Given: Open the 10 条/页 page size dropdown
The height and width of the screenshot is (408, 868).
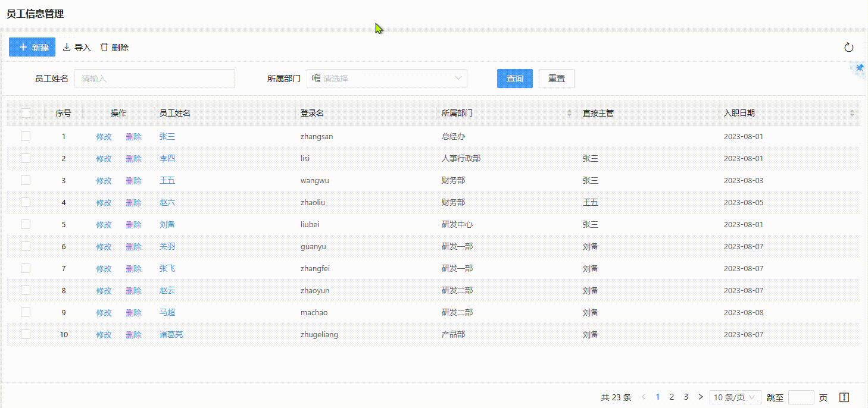Looking at the screenshot, I should pos(736,397).
